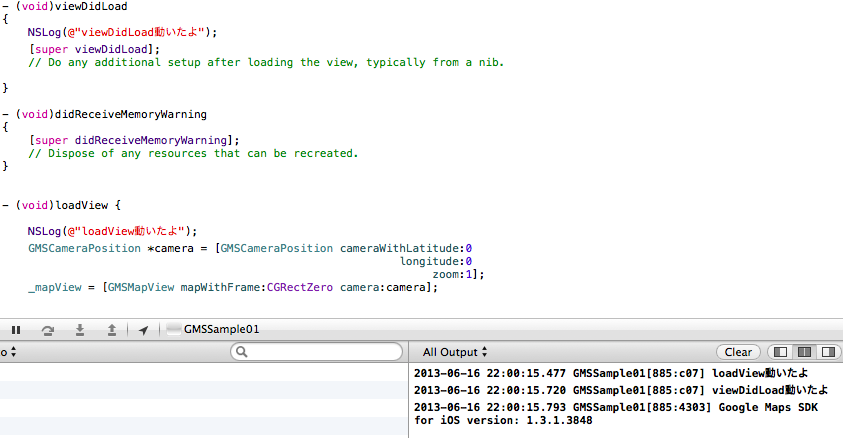Image resolution: width=843 pixels, height=438 pixels.
Task: Click the viewDidLoad method declaration
Action: pyautogui.click(x=65, y=6)
